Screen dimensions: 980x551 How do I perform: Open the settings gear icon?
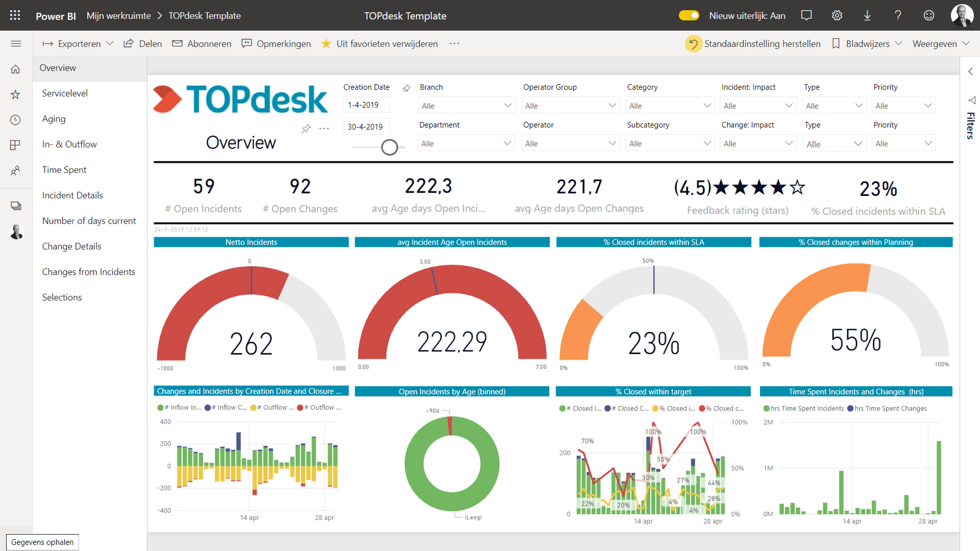click(837, 15)
